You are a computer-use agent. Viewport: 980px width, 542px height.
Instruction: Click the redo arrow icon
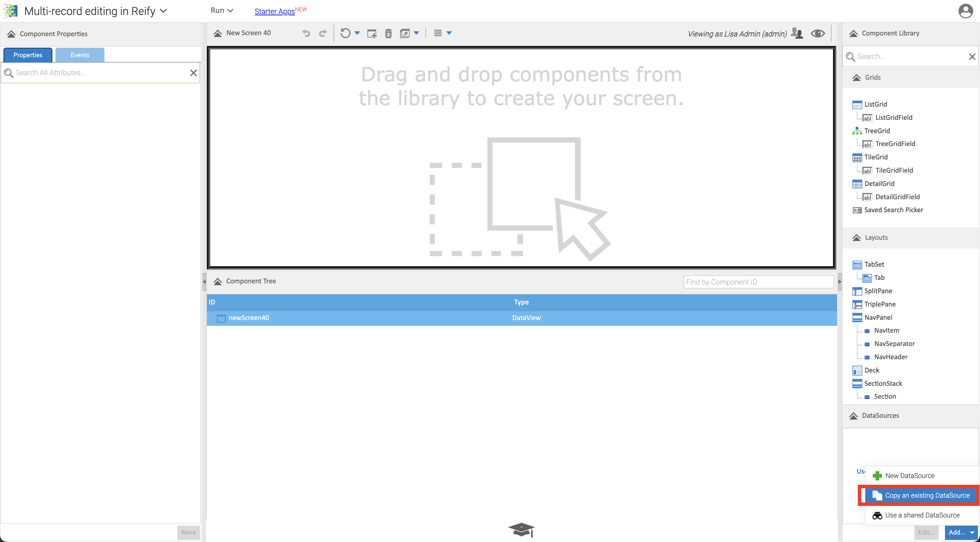[x=322, y=33]
